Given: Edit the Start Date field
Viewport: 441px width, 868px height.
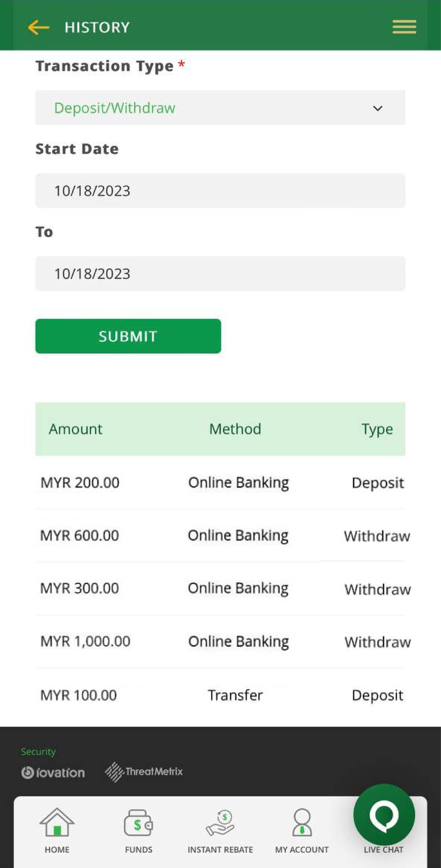Looking at the screenshot, I should point(220,191).
